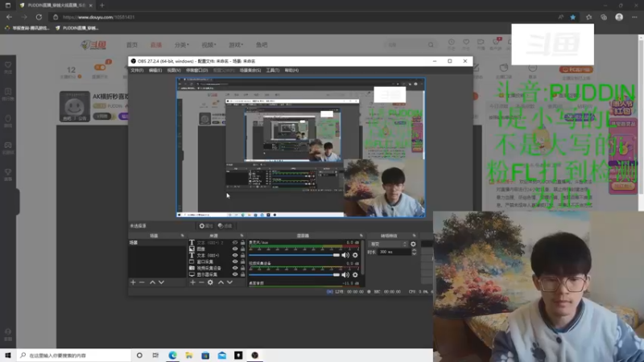Open new browser tab with plus button
This screenshot has width=644, height=362.
[102, 6]
